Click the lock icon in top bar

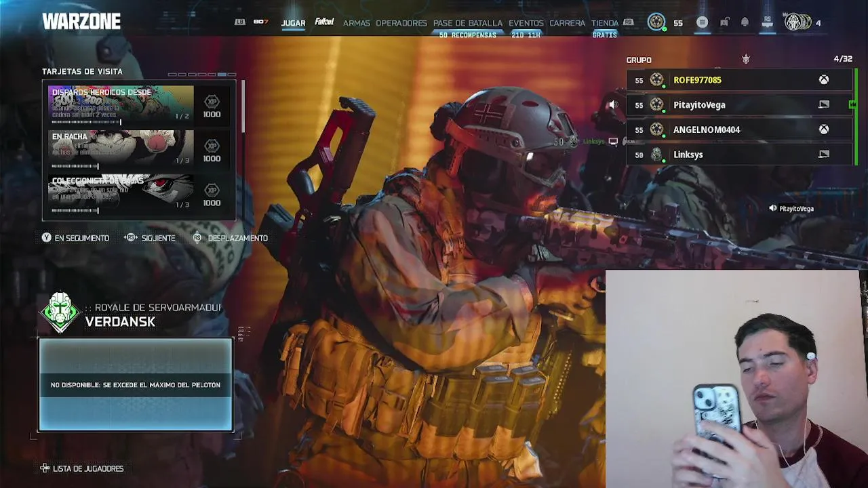coord(724,22)
